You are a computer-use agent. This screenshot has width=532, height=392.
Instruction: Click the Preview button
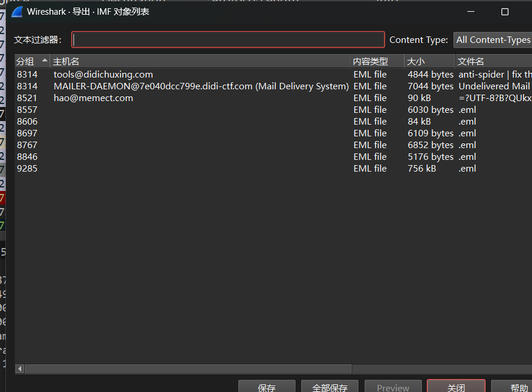click(x=393, y=387)
